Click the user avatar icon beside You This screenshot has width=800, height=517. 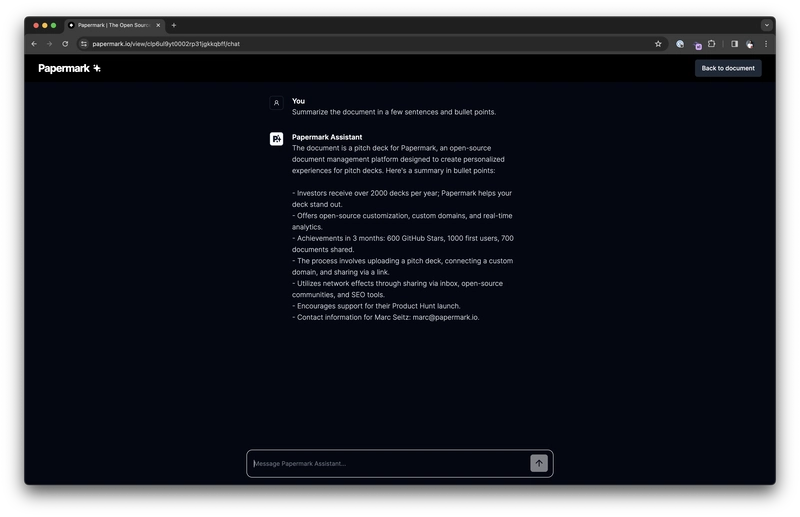[x=276, y=103]
